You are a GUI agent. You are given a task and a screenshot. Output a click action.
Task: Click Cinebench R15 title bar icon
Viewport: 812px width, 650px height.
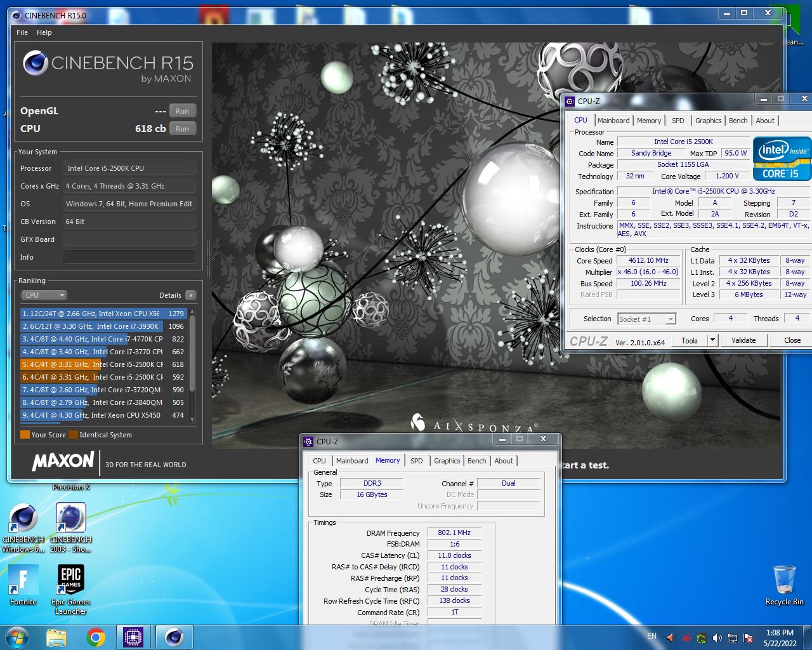pos(16,15)
